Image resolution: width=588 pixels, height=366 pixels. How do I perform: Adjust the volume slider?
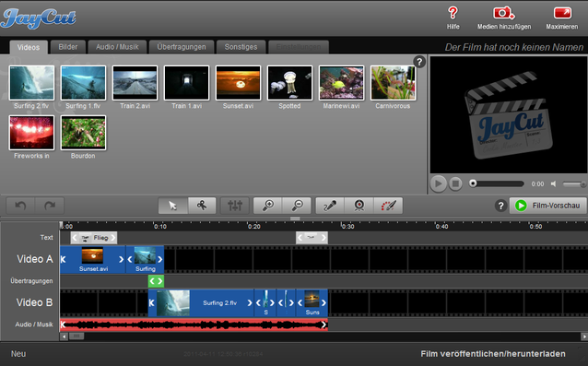pos(574,183)
